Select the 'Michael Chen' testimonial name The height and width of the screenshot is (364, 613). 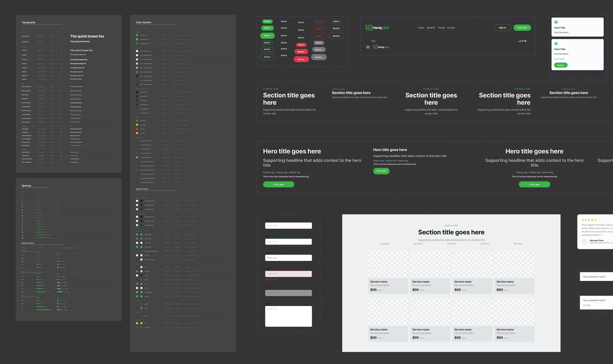[597, 240]
